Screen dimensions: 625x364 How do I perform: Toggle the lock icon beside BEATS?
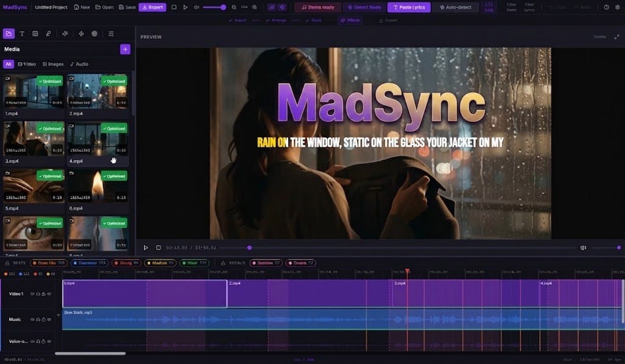point(7,263)
